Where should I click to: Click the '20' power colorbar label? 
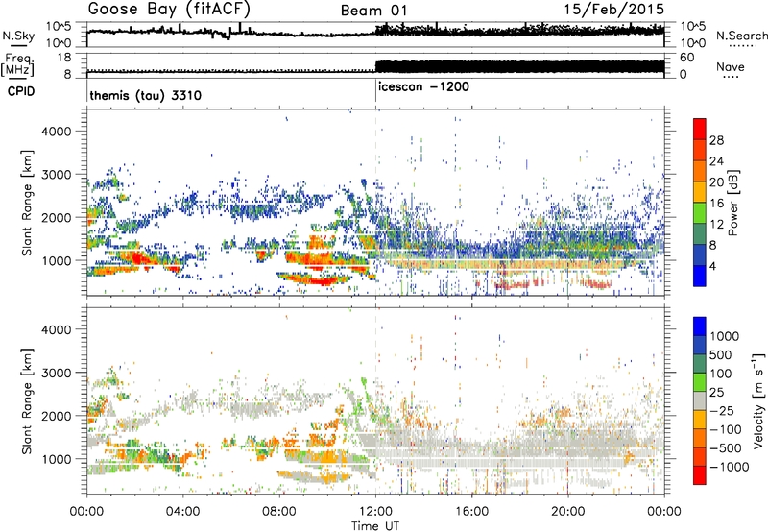[x=716, y=182]
